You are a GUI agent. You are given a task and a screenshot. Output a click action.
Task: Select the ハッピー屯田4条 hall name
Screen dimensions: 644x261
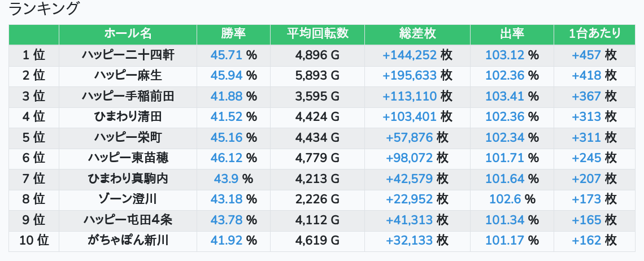[128, 220]
